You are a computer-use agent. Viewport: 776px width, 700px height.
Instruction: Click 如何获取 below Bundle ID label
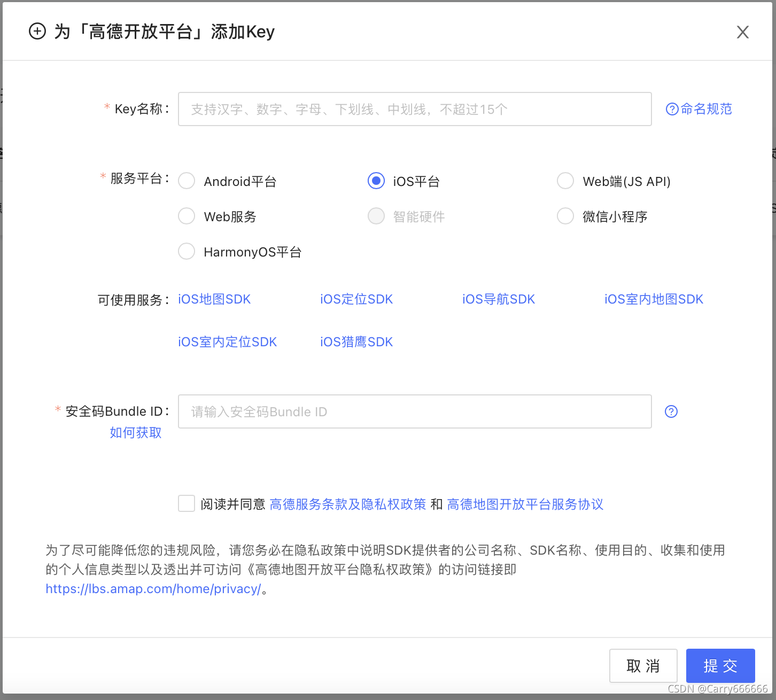(135, 433)
